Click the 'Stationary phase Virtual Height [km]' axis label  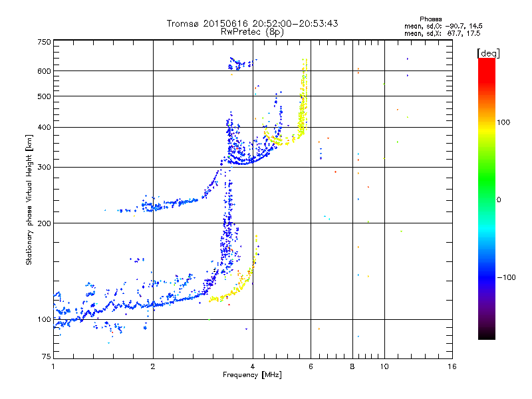coord(29,200)
